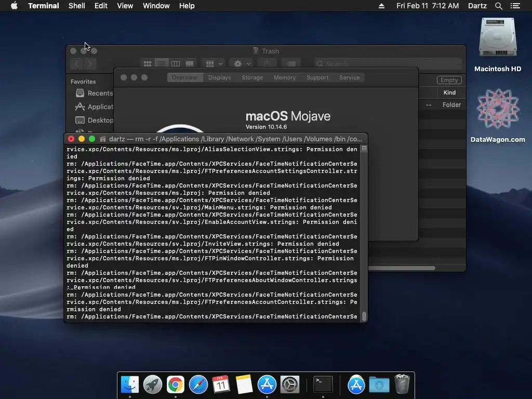Open Notes app in the Dock
The image size is (532, 399).
[x=244, y=385]
